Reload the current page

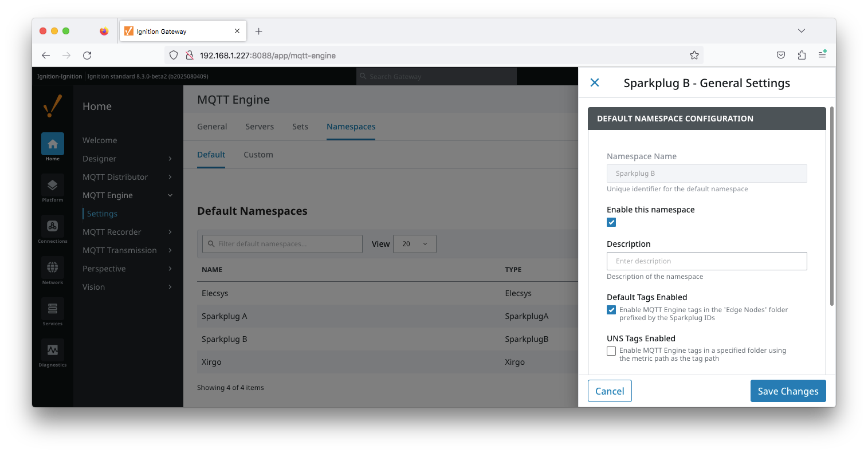pyautogui.click(x=87, y=55)
